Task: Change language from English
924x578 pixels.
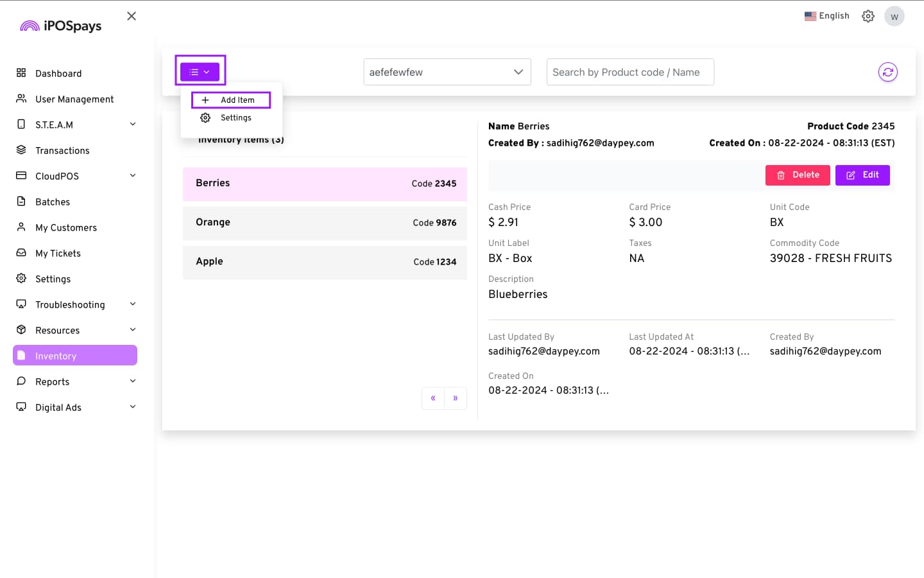Action: tap(826, 16)
